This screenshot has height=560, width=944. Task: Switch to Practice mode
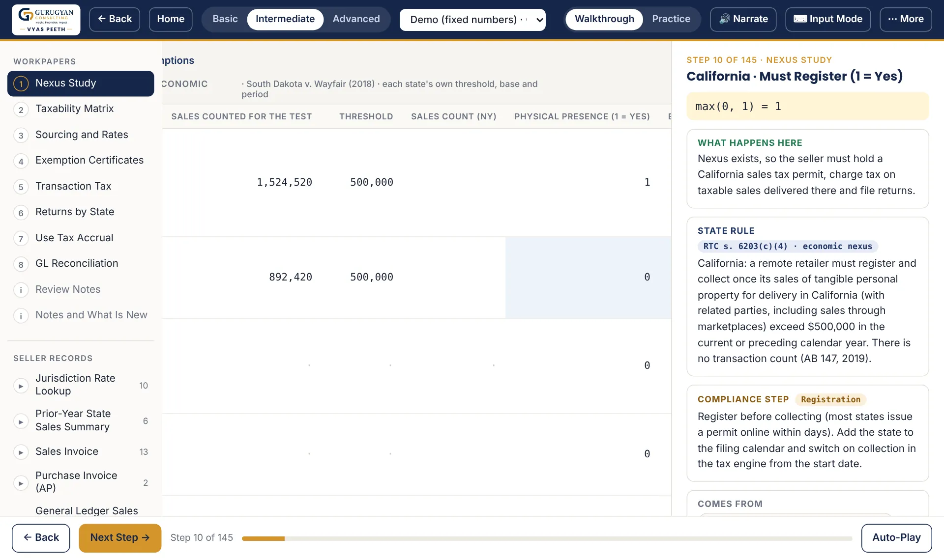pos(671,19)
